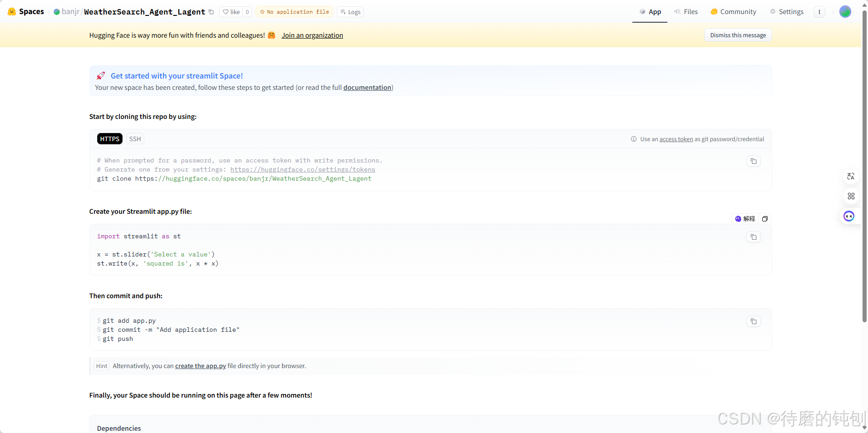868x433 pixels.
Task: Click the 解释 explain button above the code
Action: 745,219
